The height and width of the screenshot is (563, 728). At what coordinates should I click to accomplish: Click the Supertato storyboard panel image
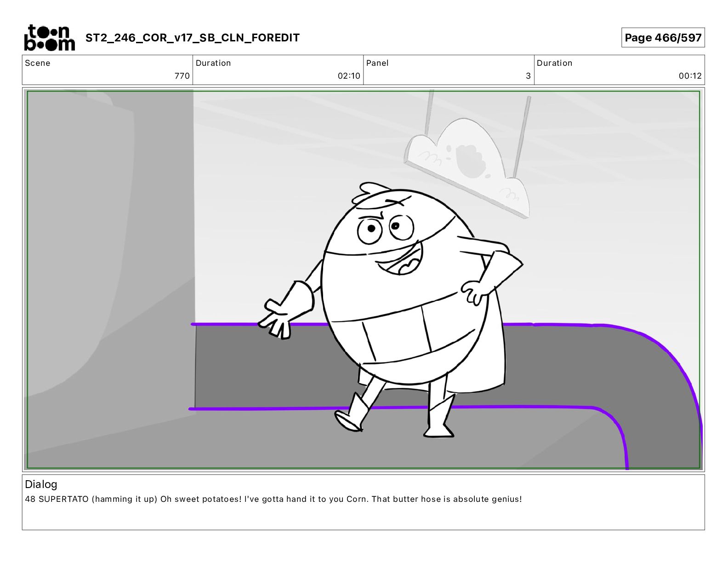click(x=364, y=280)
